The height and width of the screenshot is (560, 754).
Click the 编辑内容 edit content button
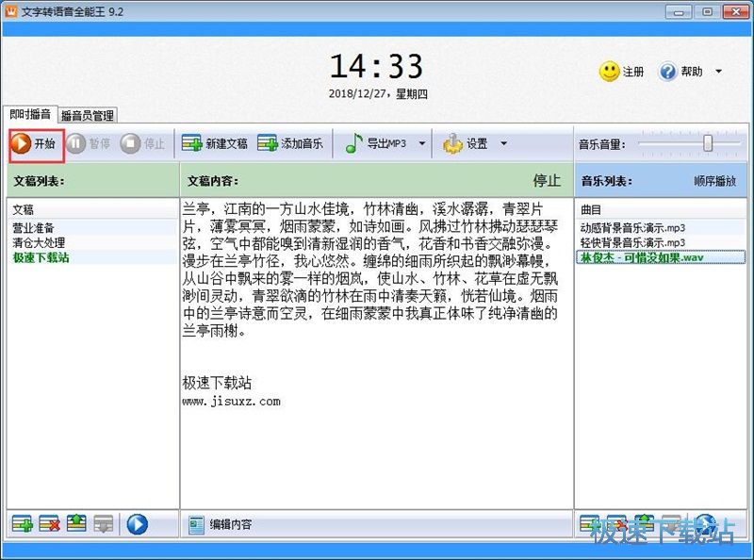[x=220, y=524]
